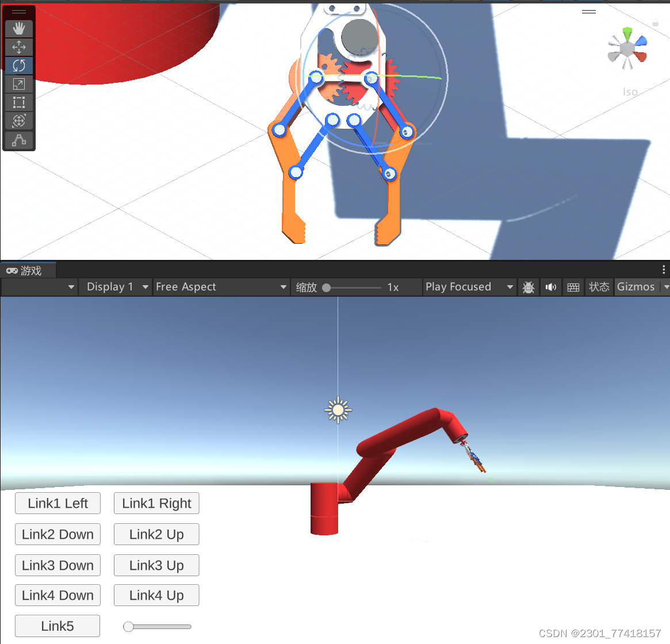Image resolution: width=670 pixels, height=644 pixels.
Task: Mute audio with the speaker icon
Action: click(551, 287)
